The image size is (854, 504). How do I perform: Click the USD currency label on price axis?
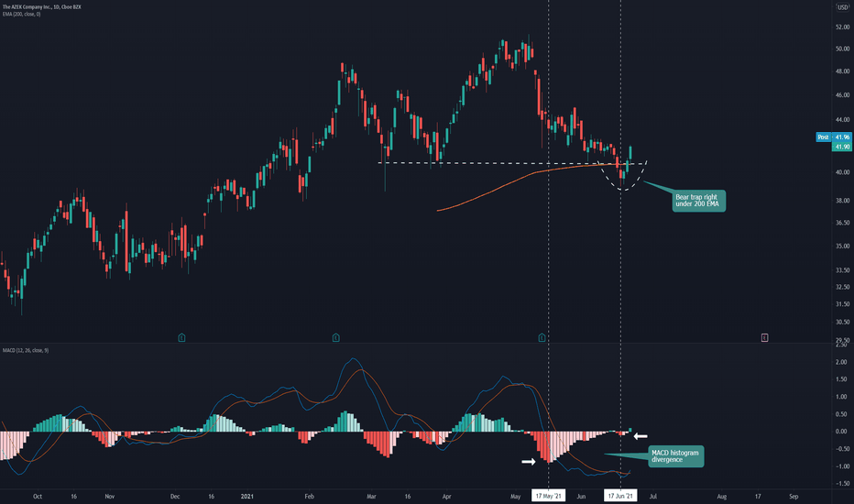[x=843, y=7]
